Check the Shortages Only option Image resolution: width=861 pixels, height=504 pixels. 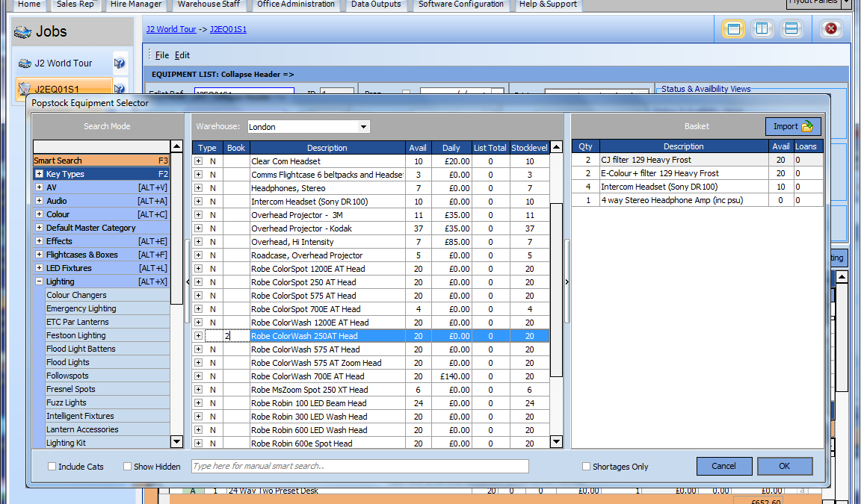[x=587, y=467]
